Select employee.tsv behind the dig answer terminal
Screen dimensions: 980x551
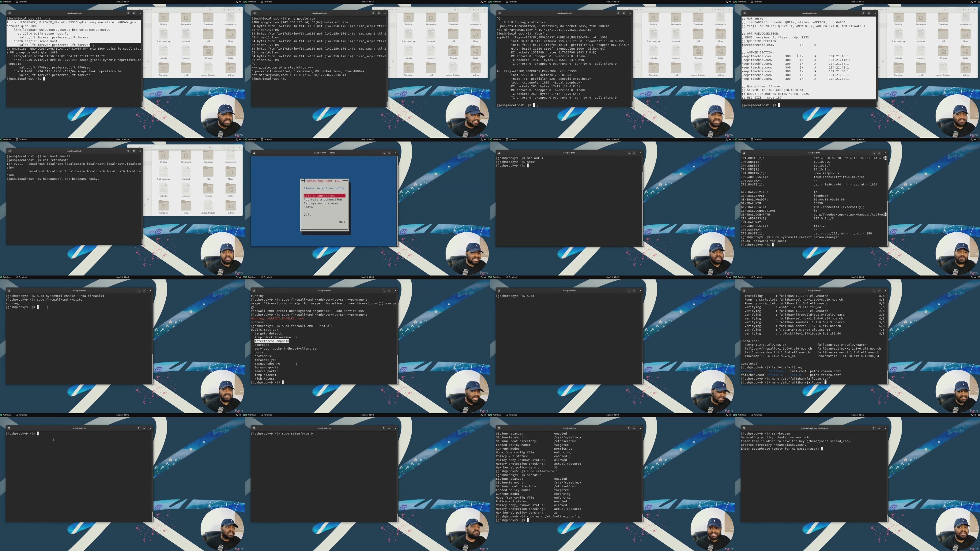pos(966,19)
